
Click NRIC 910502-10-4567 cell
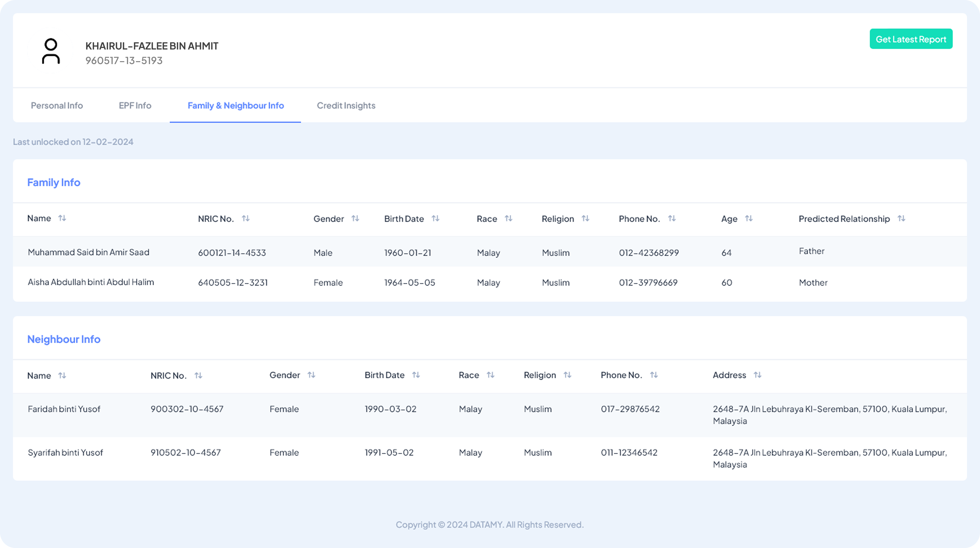click(x=185, y=453)
